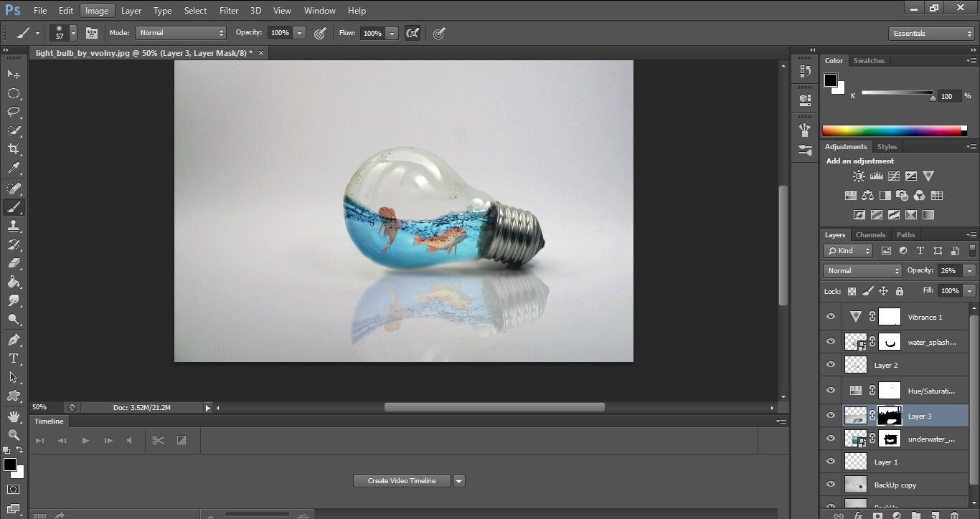
Task: Open the Filter menu
Action: coord(229,11)
